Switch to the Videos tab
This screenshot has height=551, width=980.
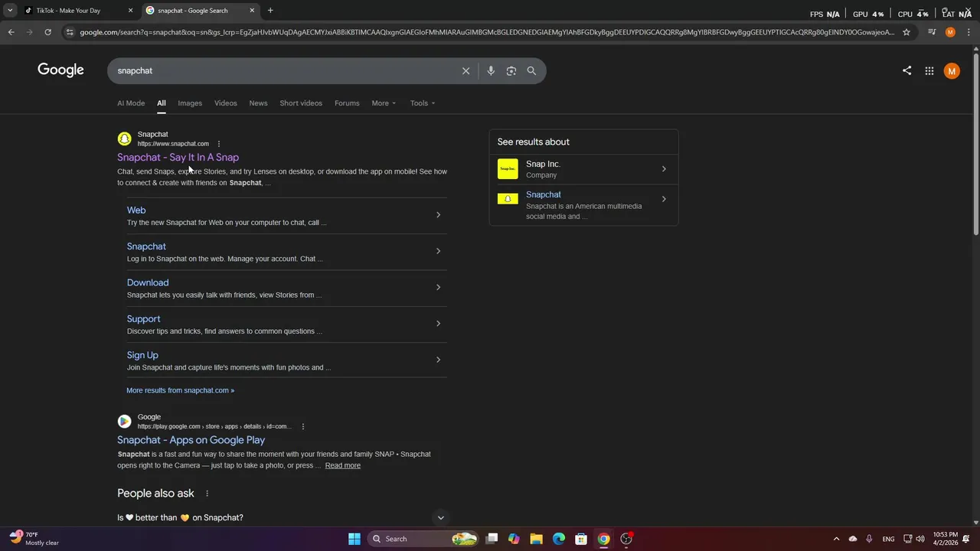click(x=225, y=103)
